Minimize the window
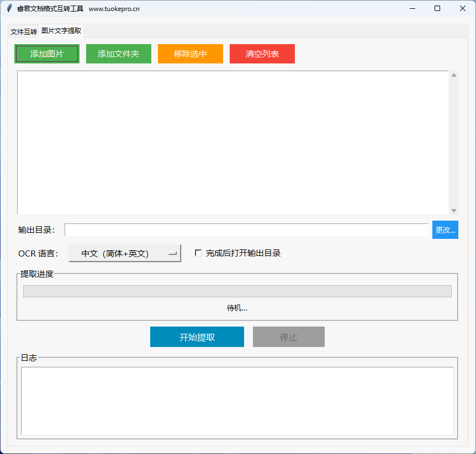Screen dimensions: 476x454 point(412,8)
